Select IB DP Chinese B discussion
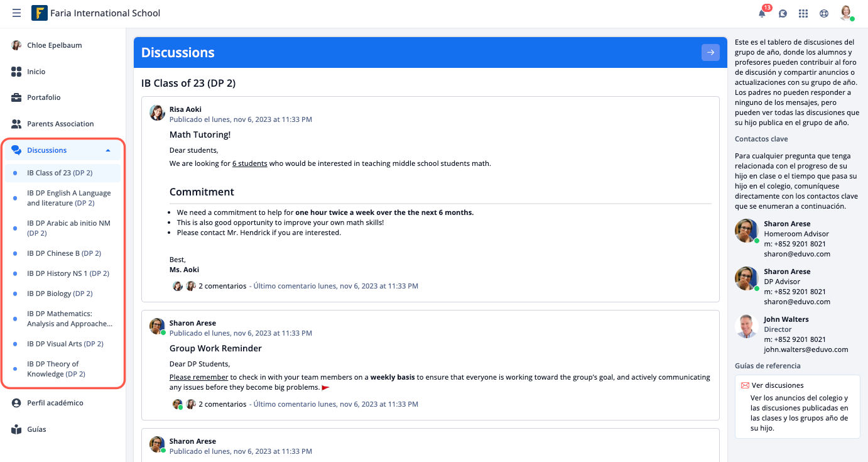868x462 pixels. click(x=64, y=253)
